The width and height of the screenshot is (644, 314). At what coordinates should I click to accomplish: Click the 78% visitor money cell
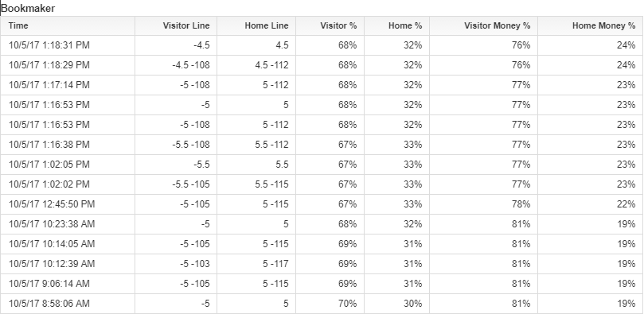[483, 204]
